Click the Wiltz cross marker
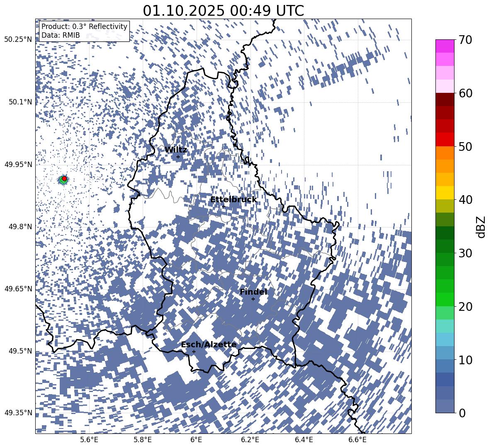 click(x=178, y=157)
